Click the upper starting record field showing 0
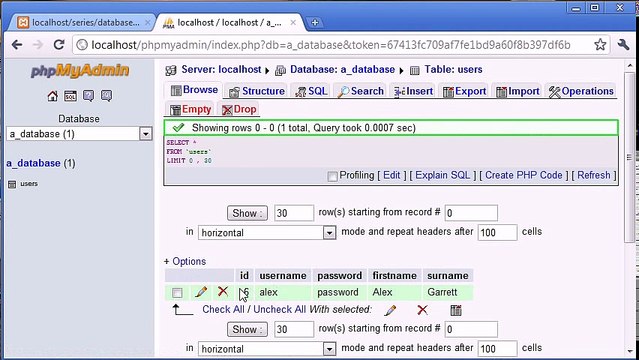Viewport: 639px width, 360px height. [x=471, y=213]
